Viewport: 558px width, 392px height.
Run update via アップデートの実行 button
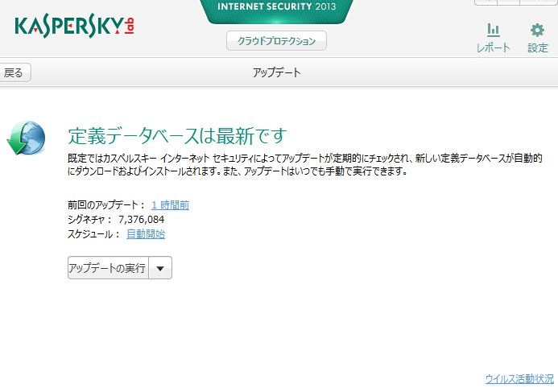click(x=108, y=267)
